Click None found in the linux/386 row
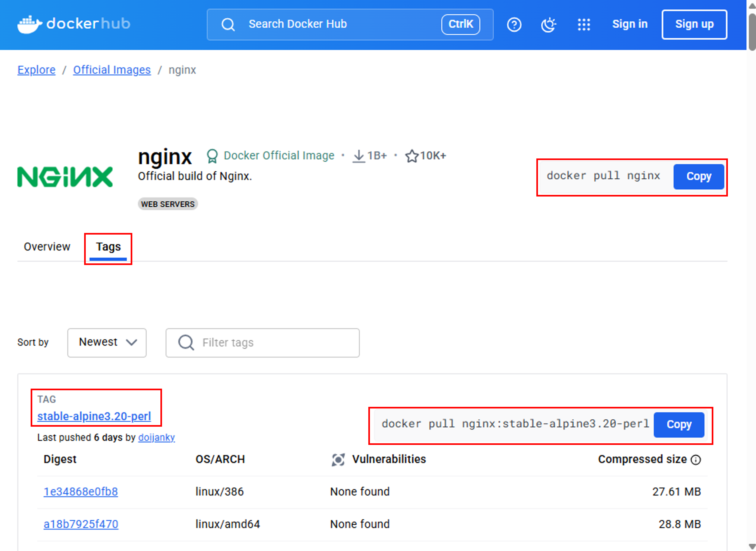Image resolution: width=756 pixels, height=551 pixels. (x=360, y=492)
